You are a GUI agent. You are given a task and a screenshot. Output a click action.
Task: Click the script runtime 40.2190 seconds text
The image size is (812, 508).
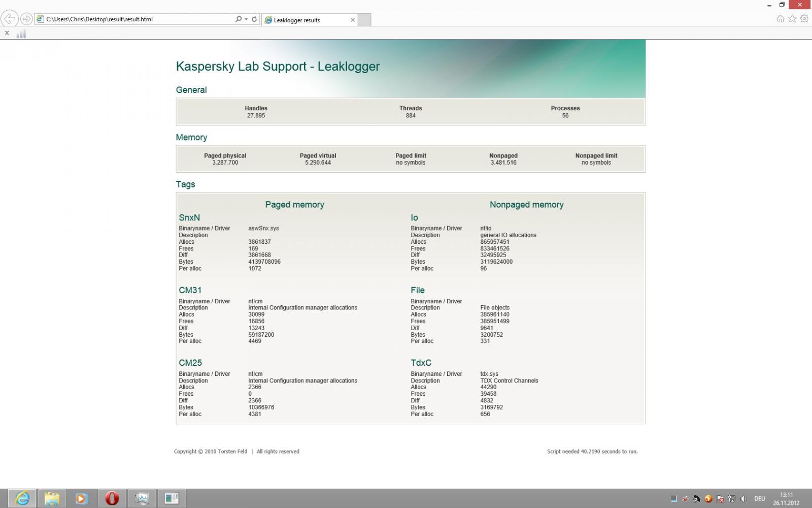(x=592, y=452)
